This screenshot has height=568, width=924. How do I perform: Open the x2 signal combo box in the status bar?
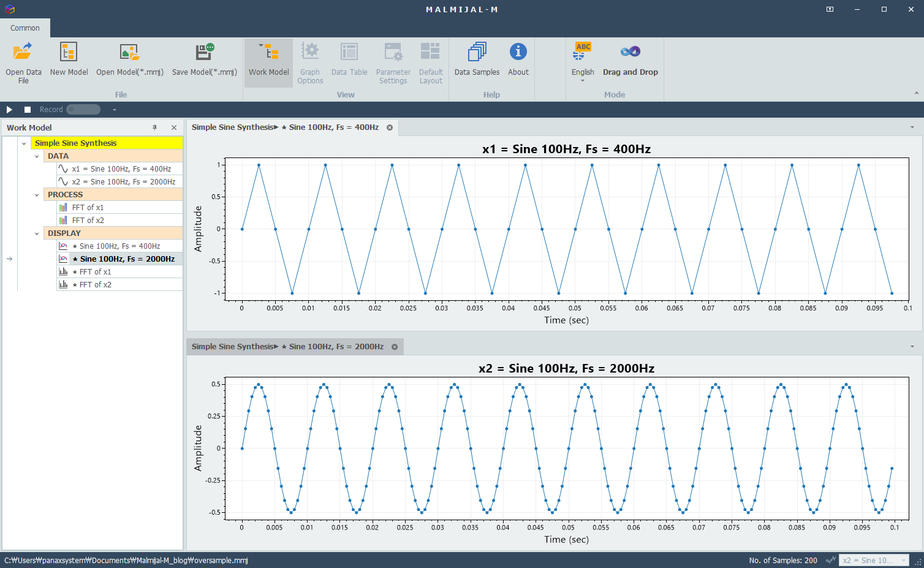(x=874, y=560)
